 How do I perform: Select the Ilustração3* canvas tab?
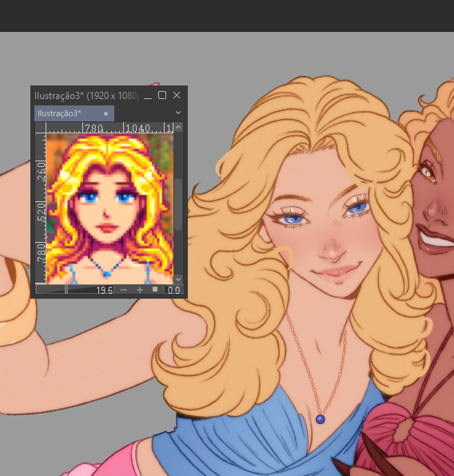point(74,113)
